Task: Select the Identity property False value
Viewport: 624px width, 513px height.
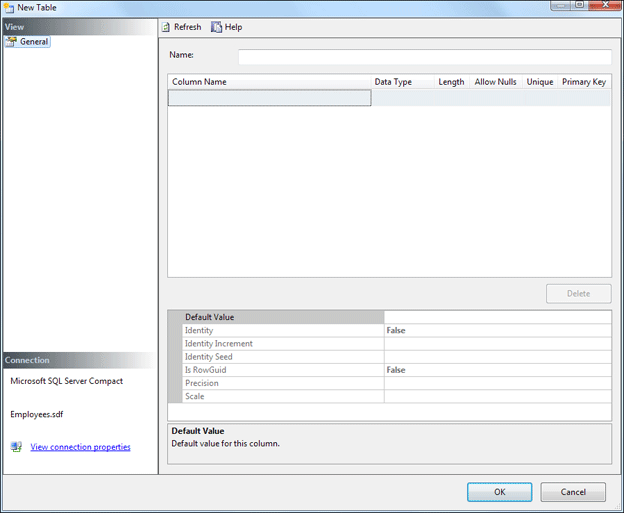Action: (497, 330)
